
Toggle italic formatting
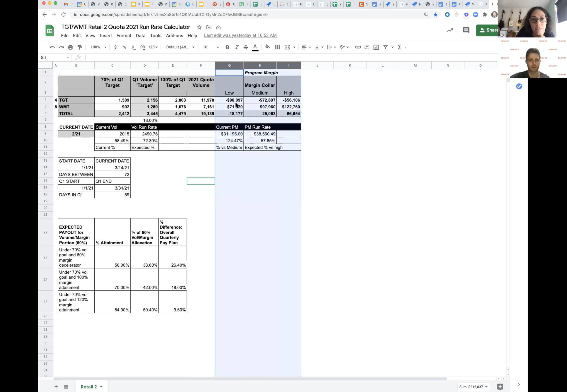[x=237, y=47]
